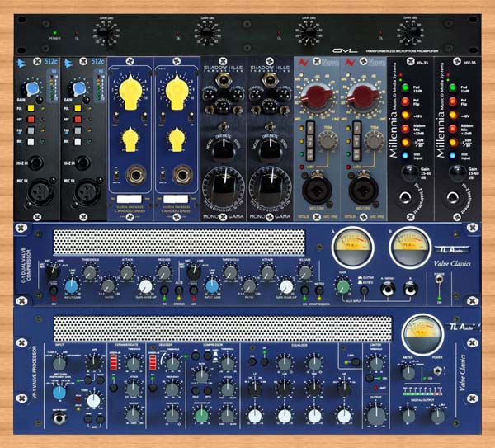The height and width of the screenshot is (448, 495).
Task: Turn the GML first channel gain knob
Action: click(106, 33)
